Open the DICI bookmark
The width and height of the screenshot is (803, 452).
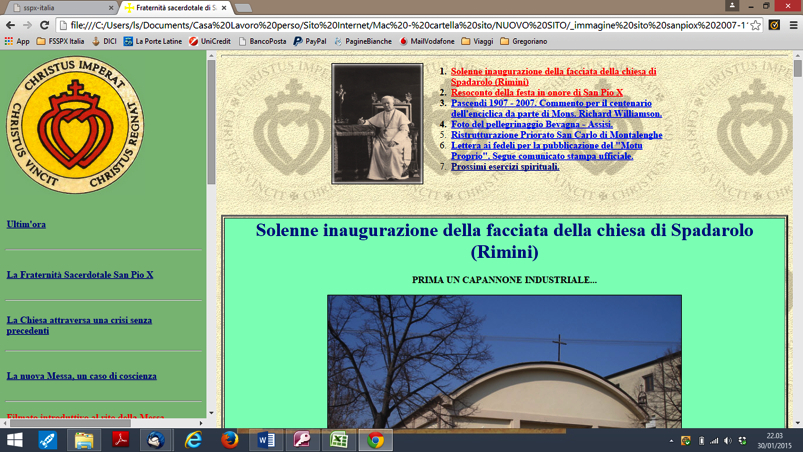(x=104, y=41)
